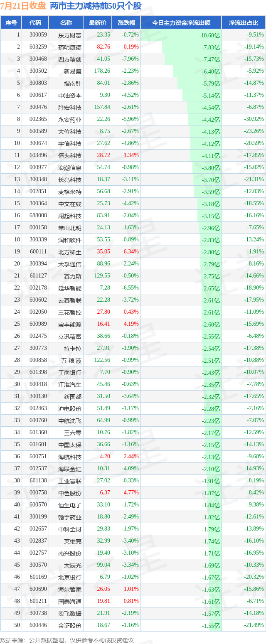
Task: Click the name 拉卡拉
Action: (x=72, y=349)
